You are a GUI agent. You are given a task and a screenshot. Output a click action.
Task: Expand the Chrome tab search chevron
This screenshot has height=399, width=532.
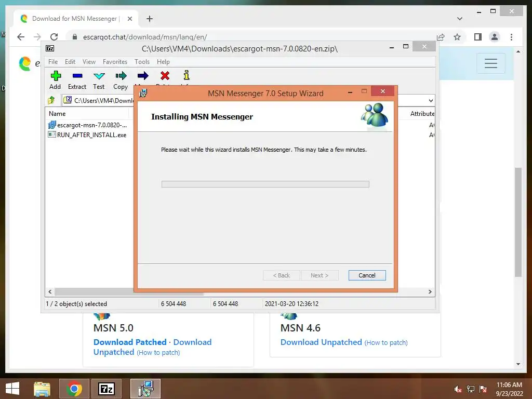click(x=460, y=19)
